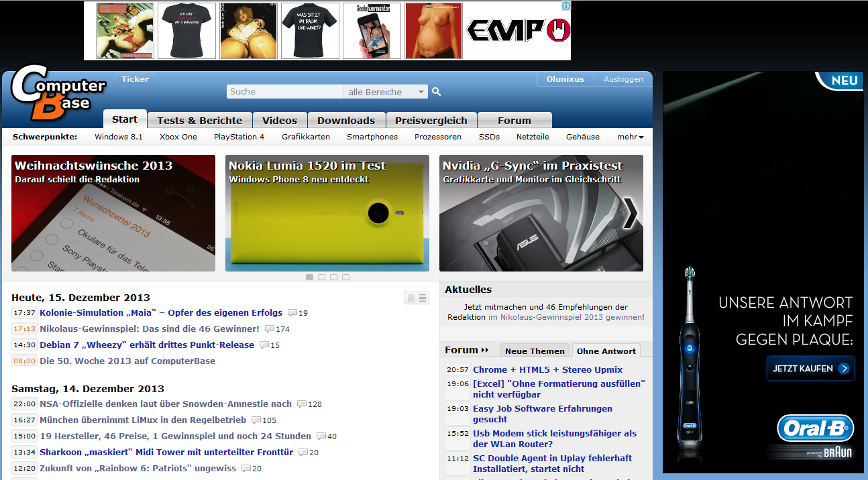Open 'Die 50. Woche 2013 auf ComputerBase'

tap(127, 361)
